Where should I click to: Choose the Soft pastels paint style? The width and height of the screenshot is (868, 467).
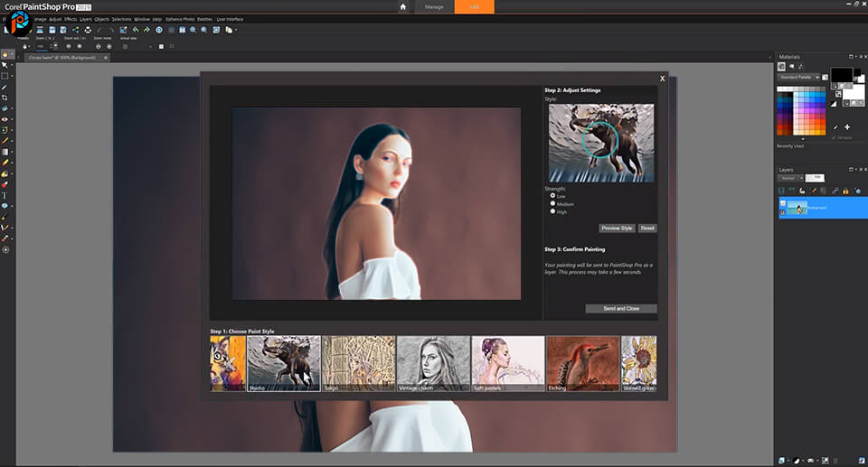point(507,363)
